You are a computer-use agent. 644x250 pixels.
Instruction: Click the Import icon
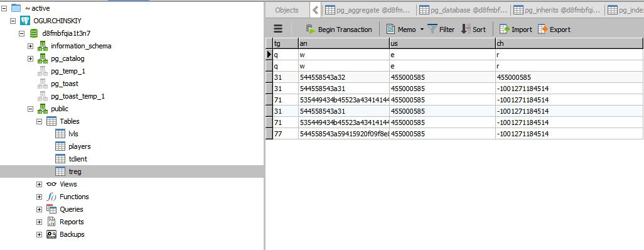[x=504, y=29]
